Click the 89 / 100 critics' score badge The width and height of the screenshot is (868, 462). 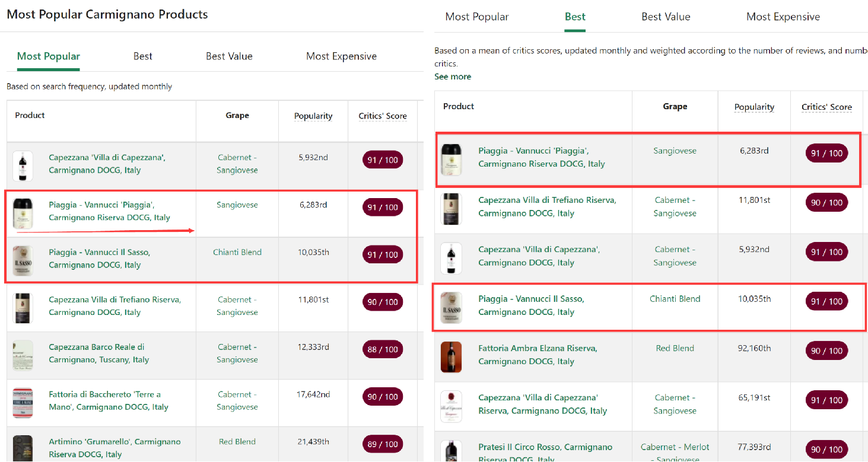point(383,444)
